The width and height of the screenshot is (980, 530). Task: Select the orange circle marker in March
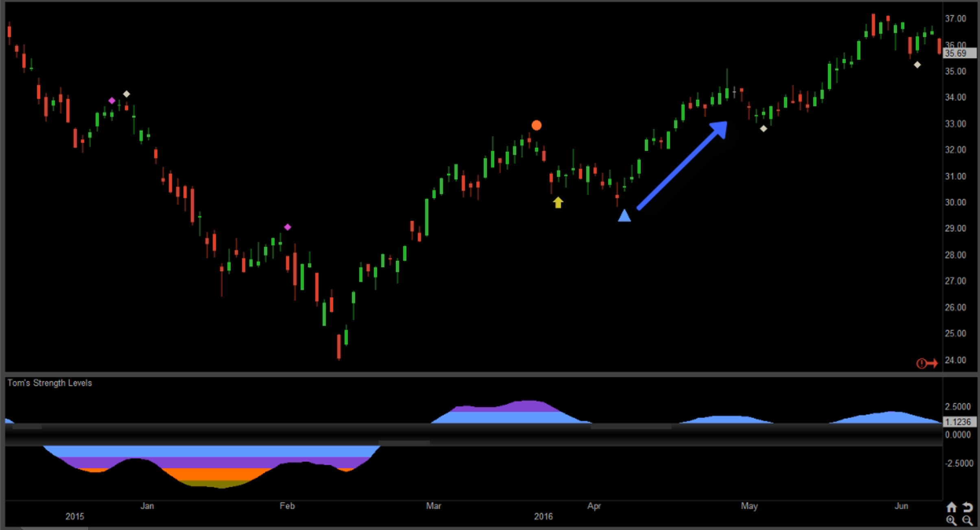click(537, 125)
